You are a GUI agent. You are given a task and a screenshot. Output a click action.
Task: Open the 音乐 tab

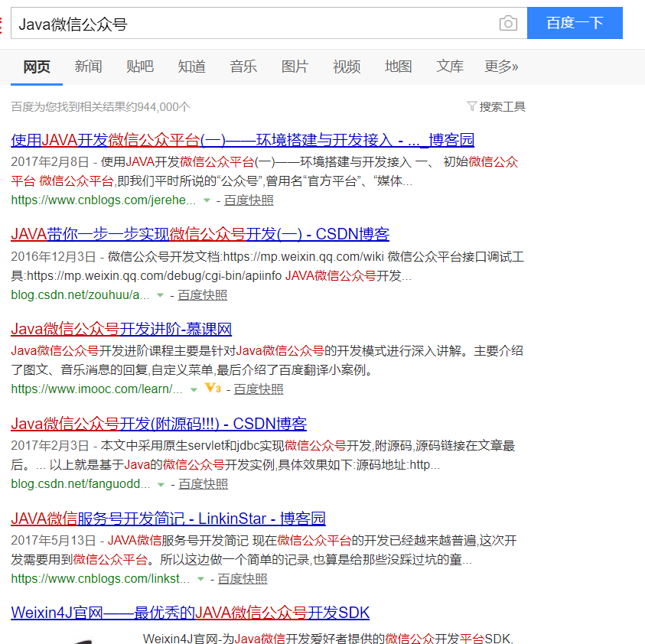[x=243, y=67]
